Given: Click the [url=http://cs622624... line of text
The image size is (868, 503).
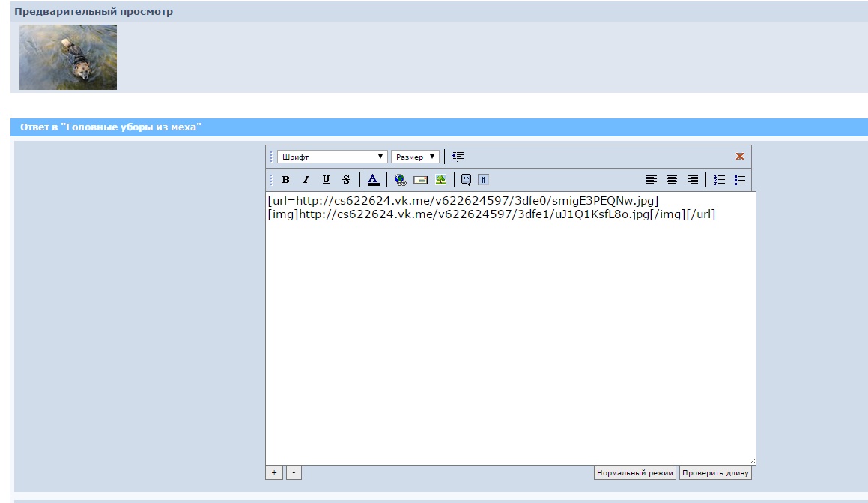Looking at the screenshot, I should pos(463,201).
